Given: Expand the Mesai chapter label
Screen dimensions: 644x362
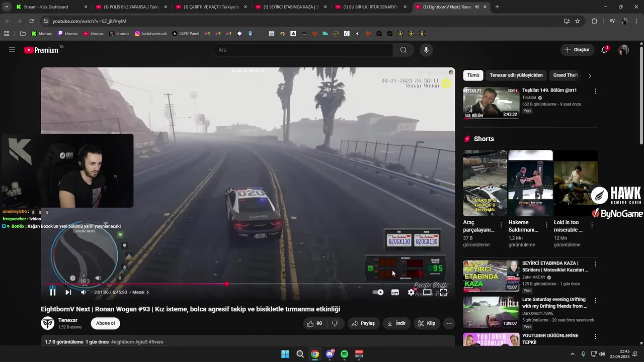Looking at the screenshot, I should [140, 292].
